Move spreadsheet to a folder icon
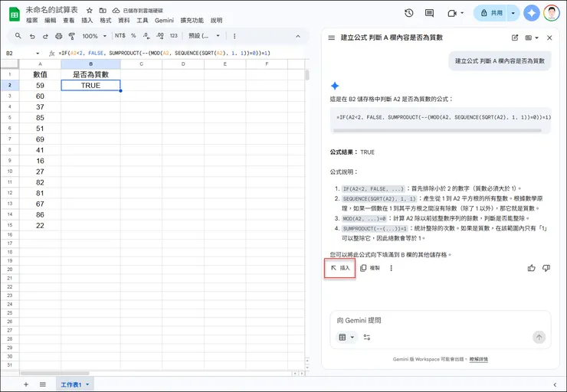The image size is (567, 392). click(x=103, y=11)
